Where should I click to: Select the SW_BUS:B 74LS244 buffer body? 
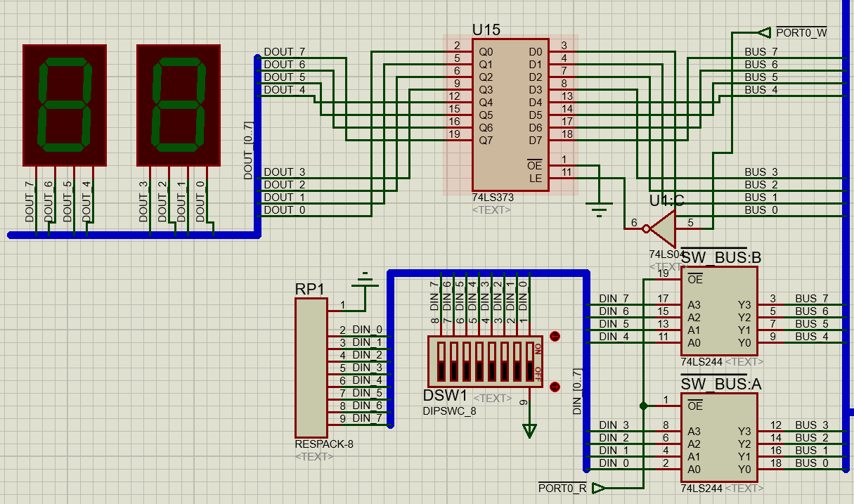point(720,311)
